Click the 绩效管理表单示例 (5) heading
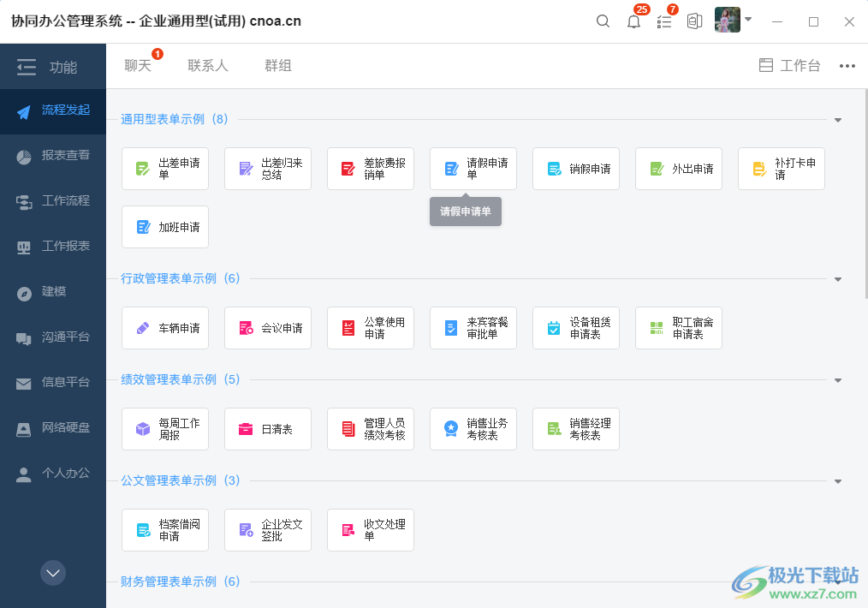 coord(181,379)
